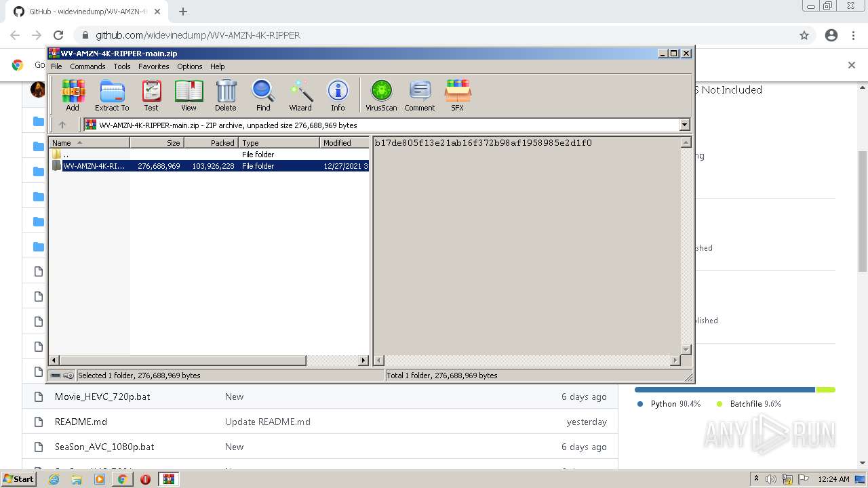Click the Delete trash can icon

[x=226, y=95]
